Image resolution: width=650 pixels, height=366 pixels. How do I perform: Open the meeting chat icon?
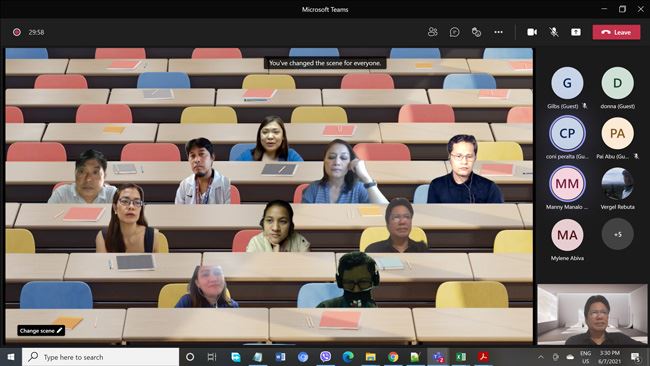point(454,32)
